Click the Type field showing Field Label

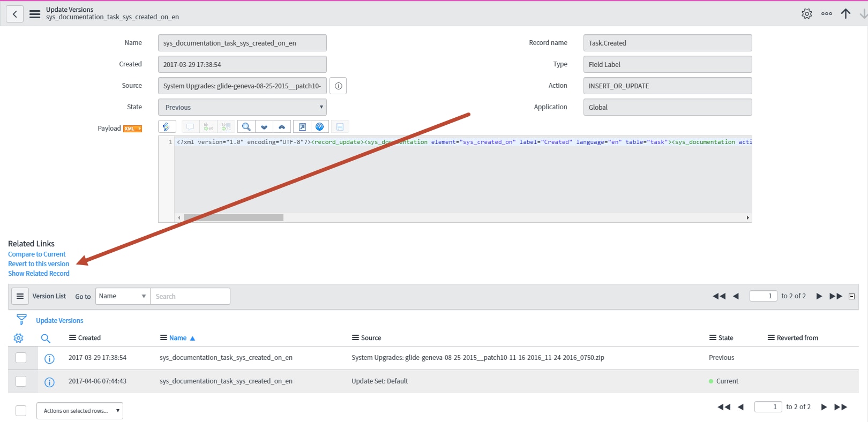click(x=668, y=64)
